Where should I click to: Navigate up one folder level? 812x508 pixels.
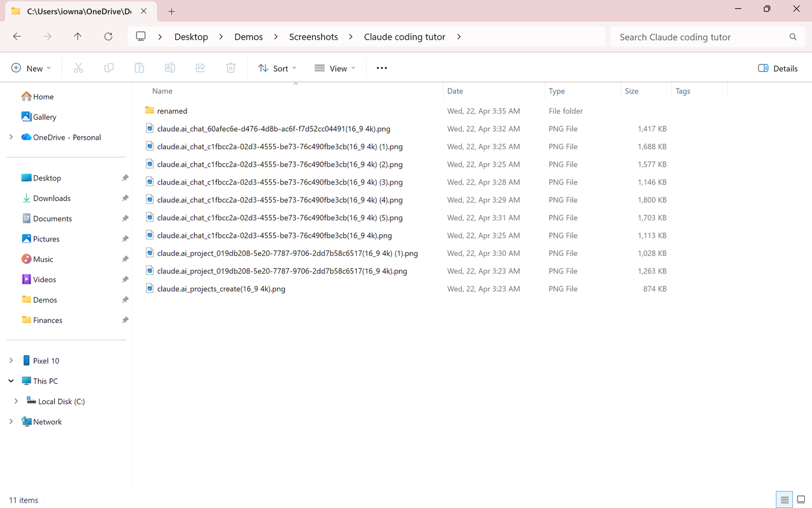(x=78, y=37)
